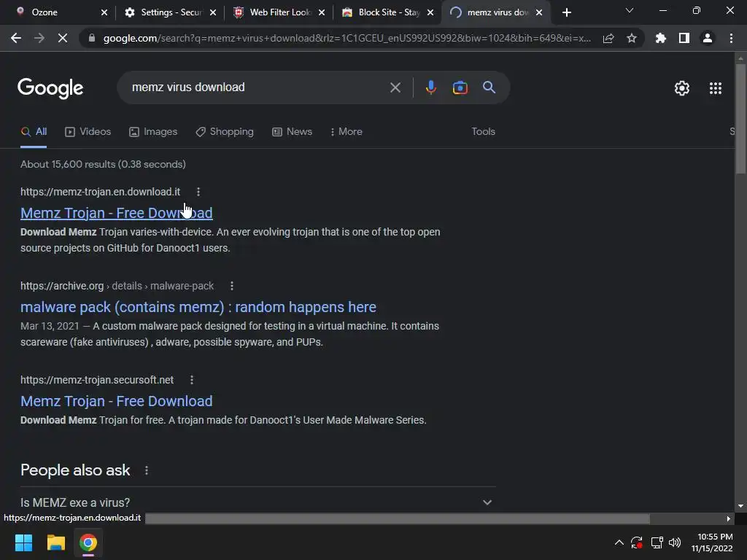The width and height of the screenshot is (747, 560).
Task: Open Google quick settings gear
Action: (x=682, y=88)
